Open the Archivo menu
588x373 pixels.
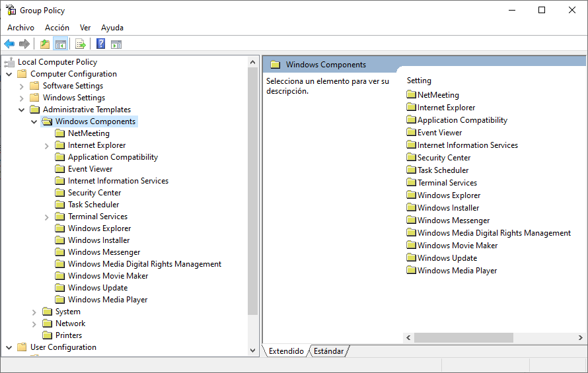click(20, 28)
